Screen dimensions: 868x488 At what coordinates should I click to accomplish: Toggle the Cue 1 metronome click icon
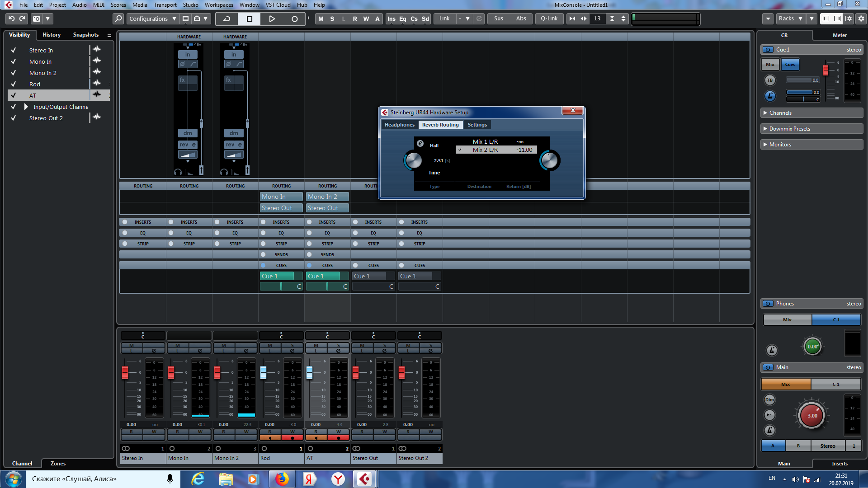coord(770,96)
